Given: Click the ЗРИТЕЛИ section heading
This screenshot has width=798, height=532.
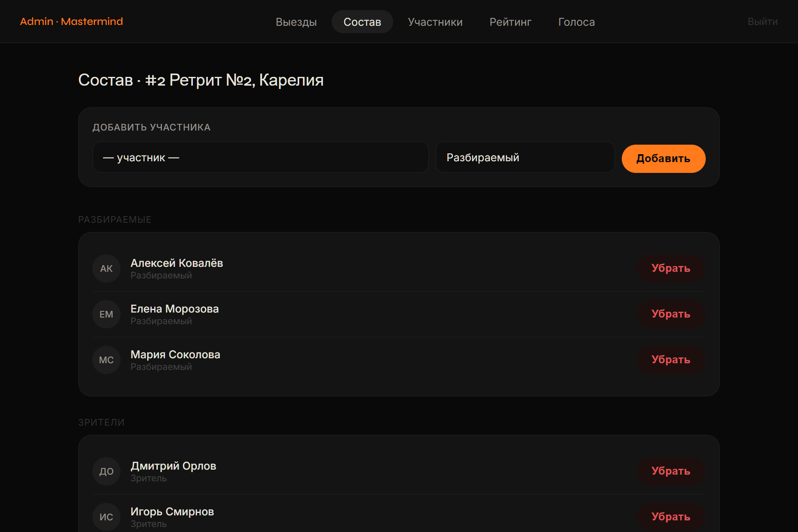Looking at the screenshot, I should pyautogui.click(x=101, y=422).
